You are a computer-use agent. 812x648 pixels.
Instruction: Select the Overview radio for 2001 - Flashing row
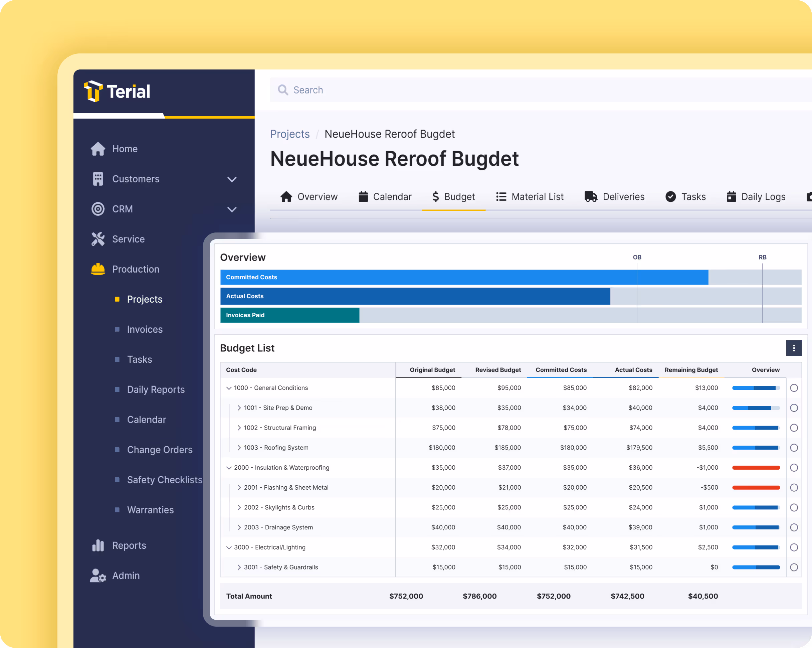click(x=795, y=487)
